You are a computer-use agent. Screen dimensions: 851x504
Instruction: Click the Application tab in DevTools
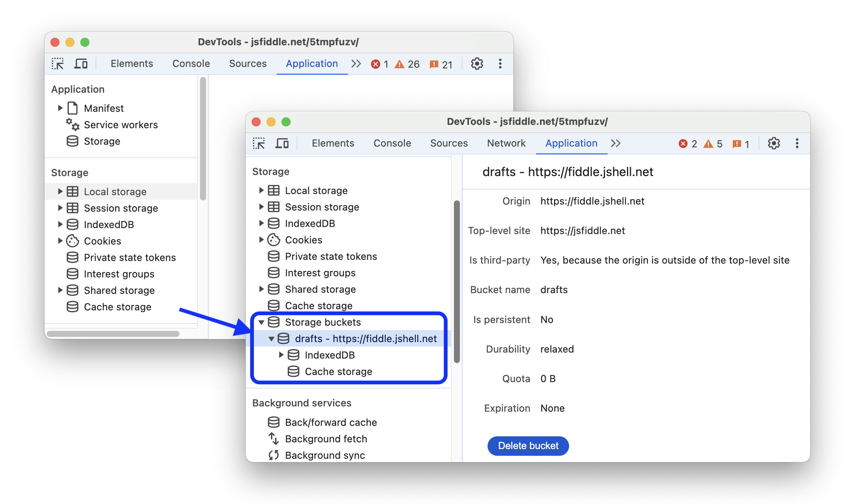pos(571,143)
